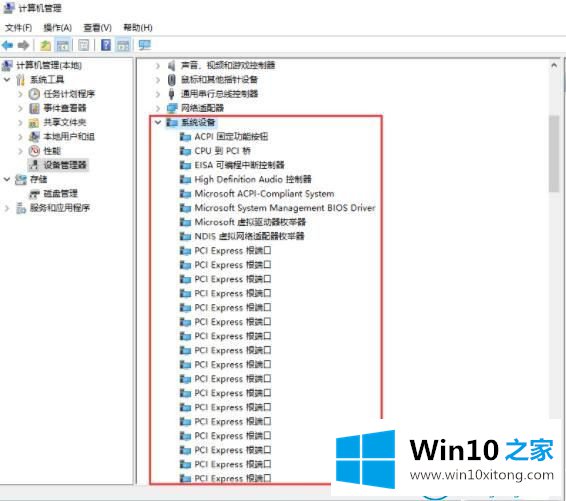Click the 存储 storage icon
The width and height of the screenshot is (566, 501).
coord(21,179)
